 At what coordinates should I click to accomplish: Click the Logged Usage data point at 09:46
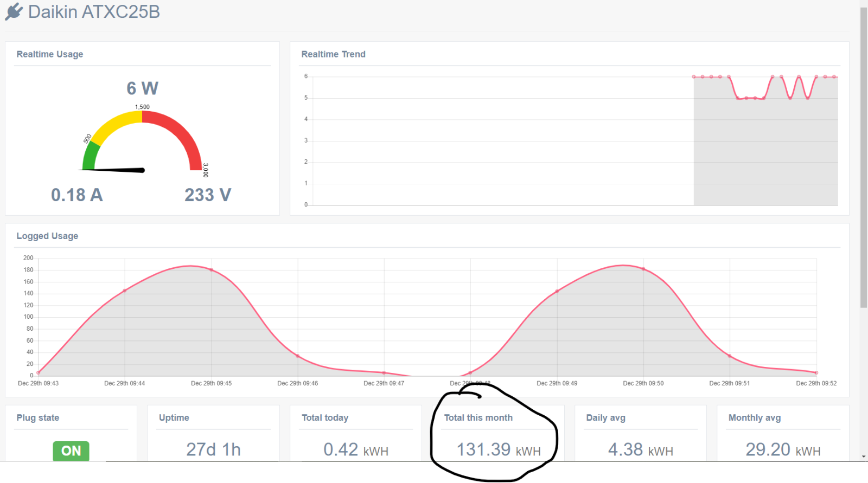298,356
